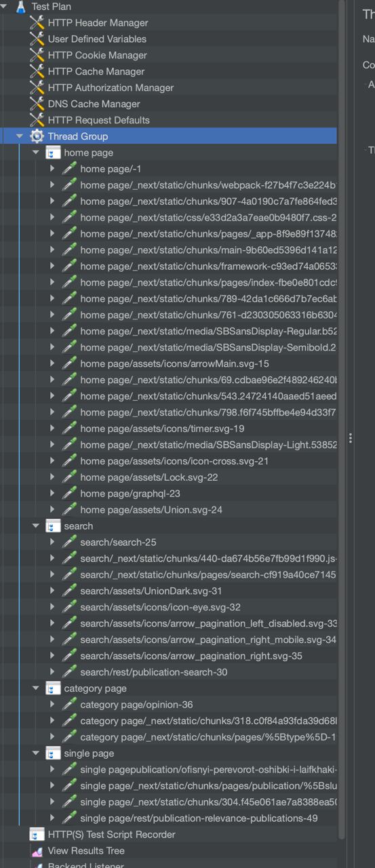Collapse the home page controller

[36, 153]
